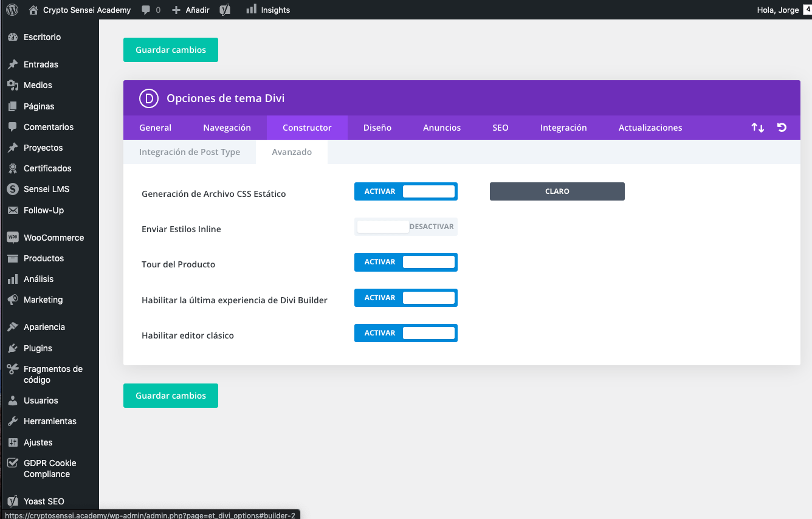
Task: Click the Fragmentos de código scissors icon
Action: click(x=13, y=369)
